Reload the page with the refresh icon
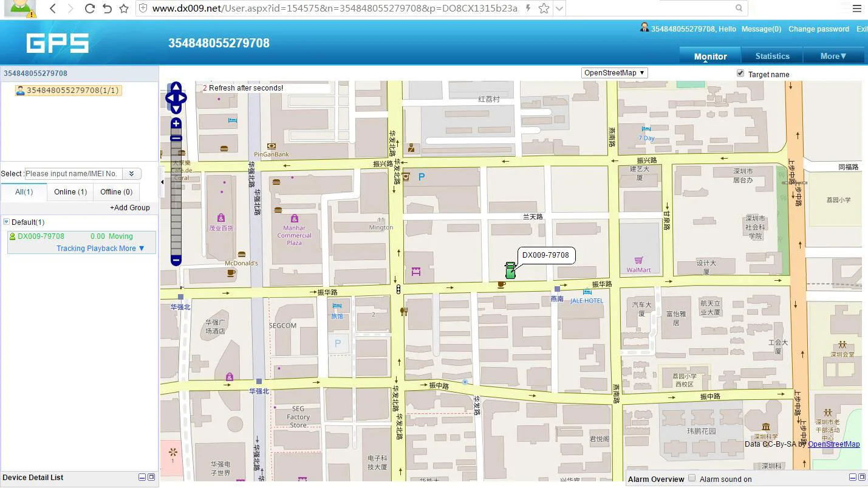This screenshot has height=488, width=868. click(89, 9)
